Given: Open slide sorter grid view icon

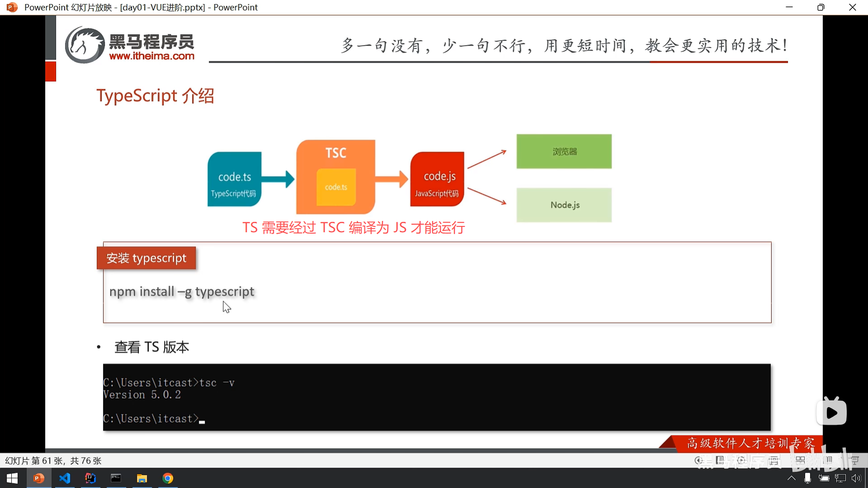Looking at the screenshot, I should coord(800,460).
